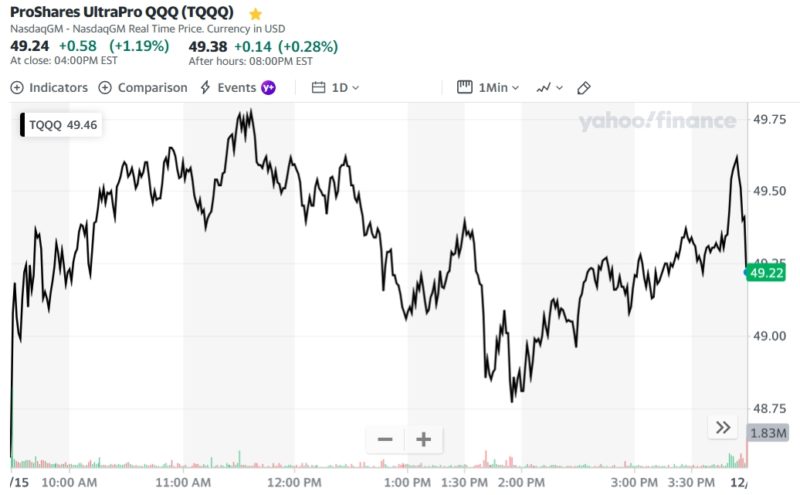Add TQQQ to watchlist with star icon

point(256,14)
